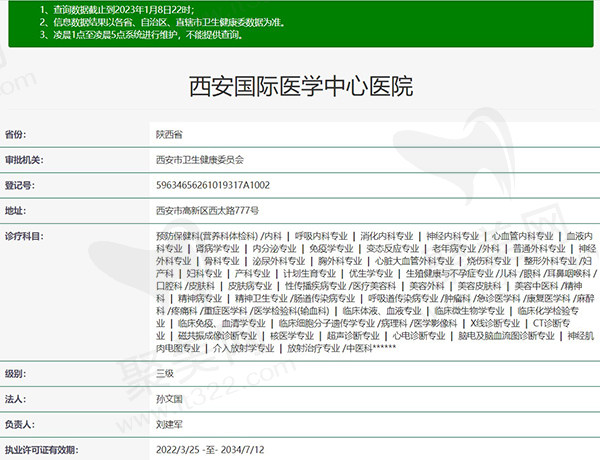Select the 省份 label

15,134
